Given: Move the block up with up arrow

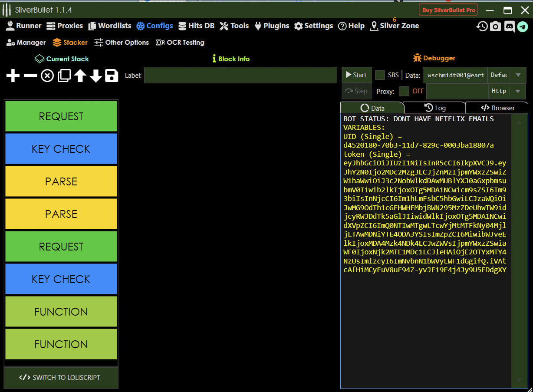Looking at the screenshot, I should point(80,76).
